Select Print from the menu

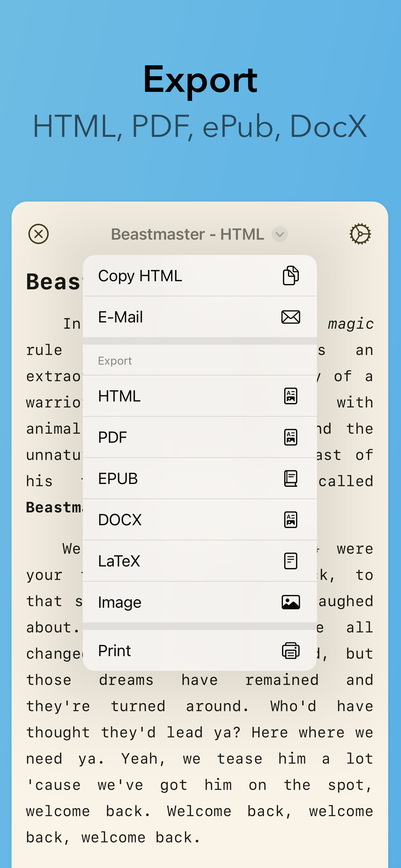click(200, 650)
